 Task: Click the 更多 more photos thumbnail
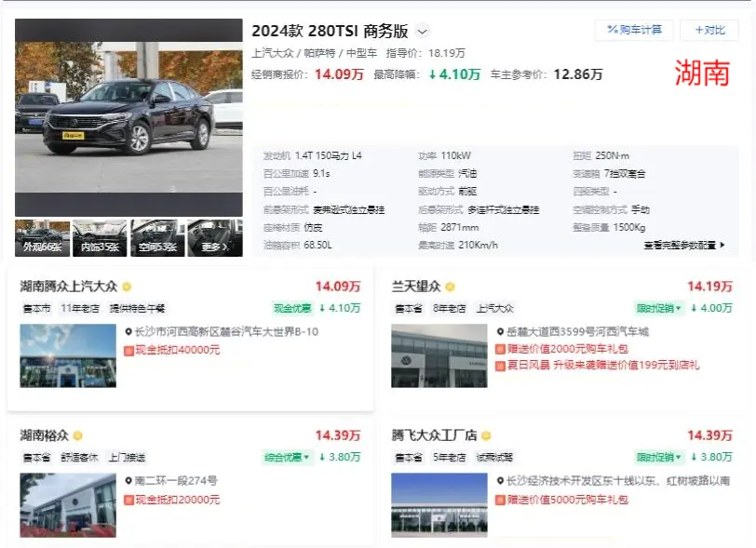click(215, 238)
